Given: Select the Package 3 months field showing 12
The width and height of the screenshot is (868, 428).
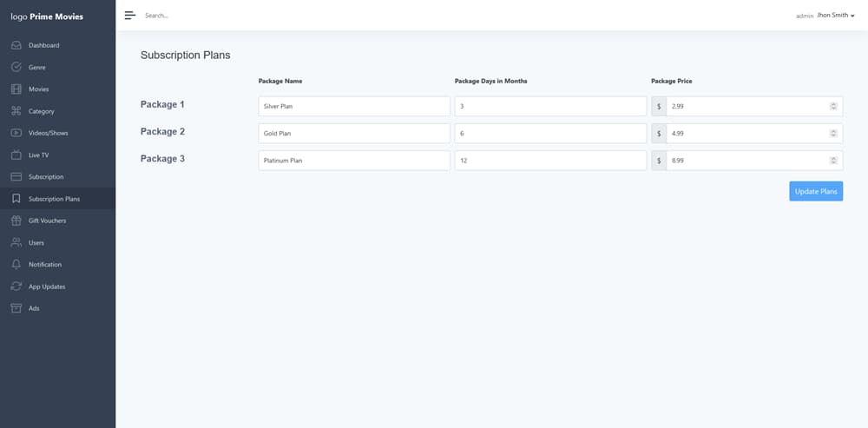Looking at the screenshot, I should pos(551,161).
